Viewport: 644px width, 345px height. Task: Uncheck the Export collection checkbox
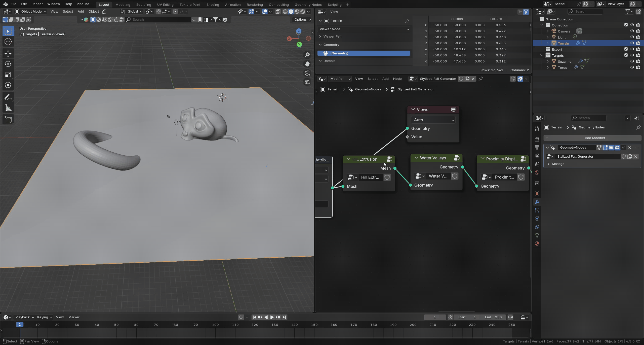[626, 49]
